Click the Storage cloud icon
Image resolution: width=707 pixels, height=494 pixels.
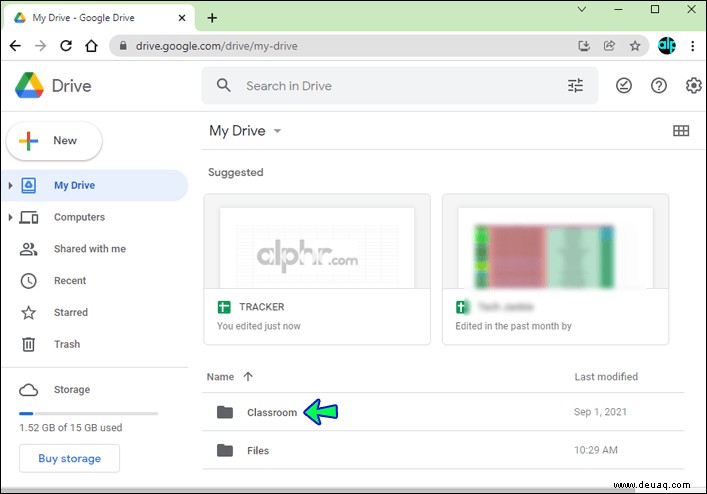tap(28, 389)
